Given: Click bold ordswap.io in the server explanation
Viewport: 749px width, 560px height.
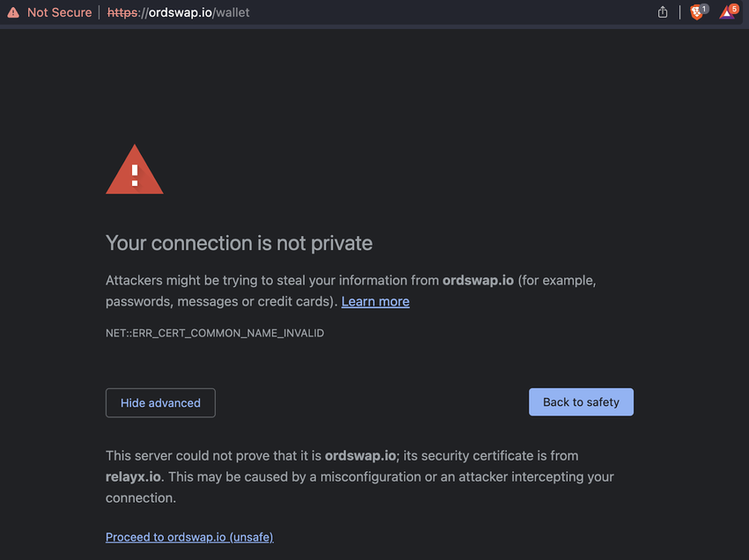Looking at the screenshot, I should pos(360,455).
